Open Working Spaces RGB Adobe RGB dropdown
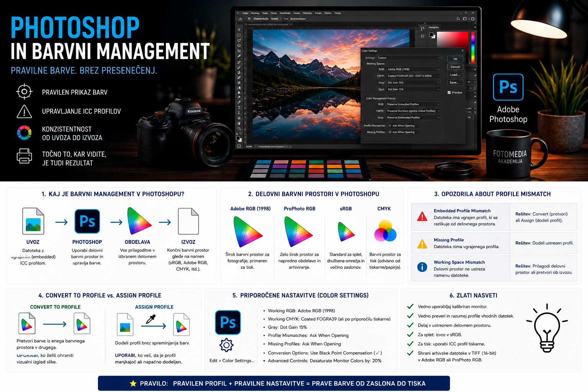The image size is (588, 392). pyautogui.click(x=413, y=69)
